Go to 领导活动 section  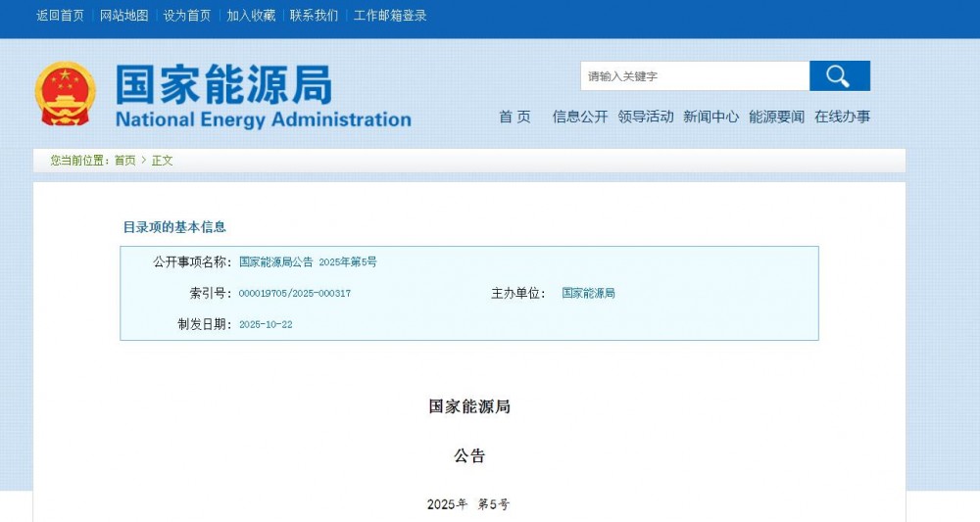pyautogui.click(x=646, y=117)
